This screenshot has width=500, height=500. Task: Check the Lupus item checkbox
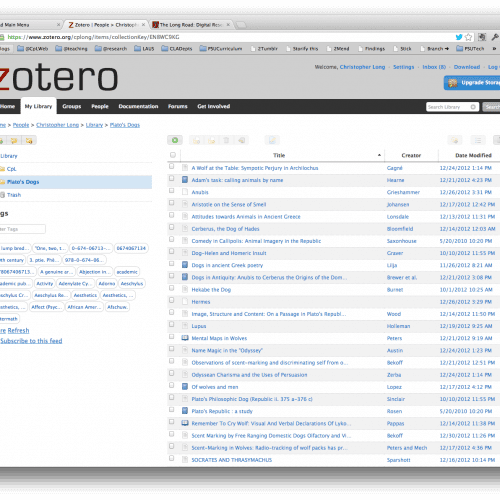172,324
